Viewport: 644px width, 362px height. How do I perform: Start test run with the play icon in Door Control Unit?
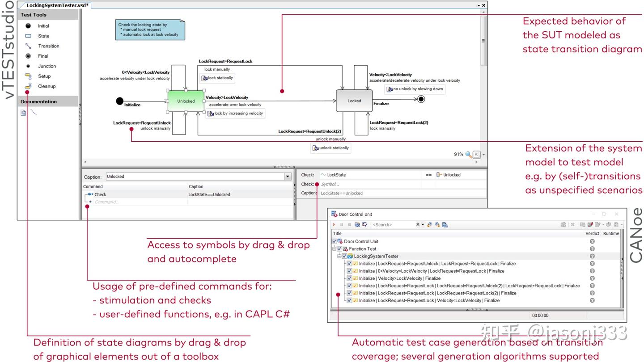click(x=334, y=225)
